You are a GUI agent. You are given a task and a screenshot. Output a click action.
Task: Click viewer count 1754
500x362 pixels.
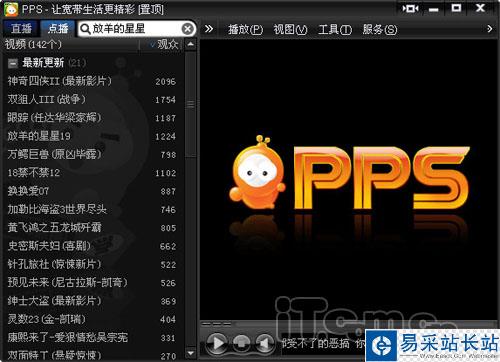165,100
